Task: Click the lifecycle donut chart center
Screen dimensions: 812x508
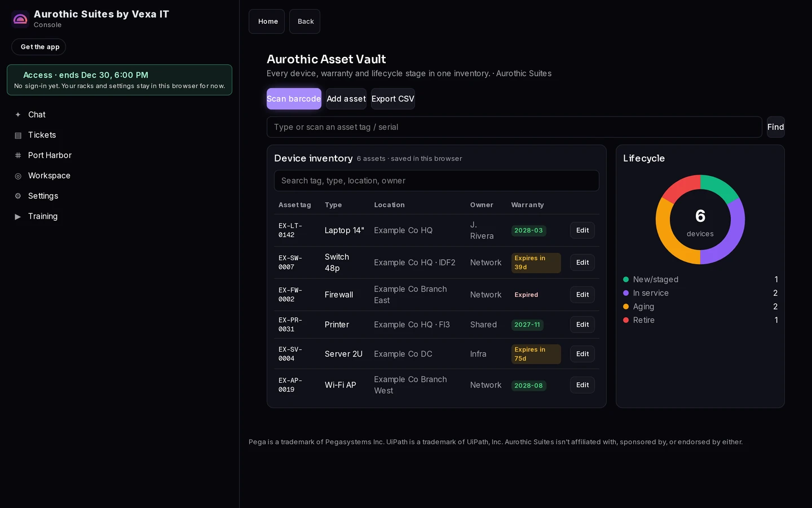Action: 700,220
